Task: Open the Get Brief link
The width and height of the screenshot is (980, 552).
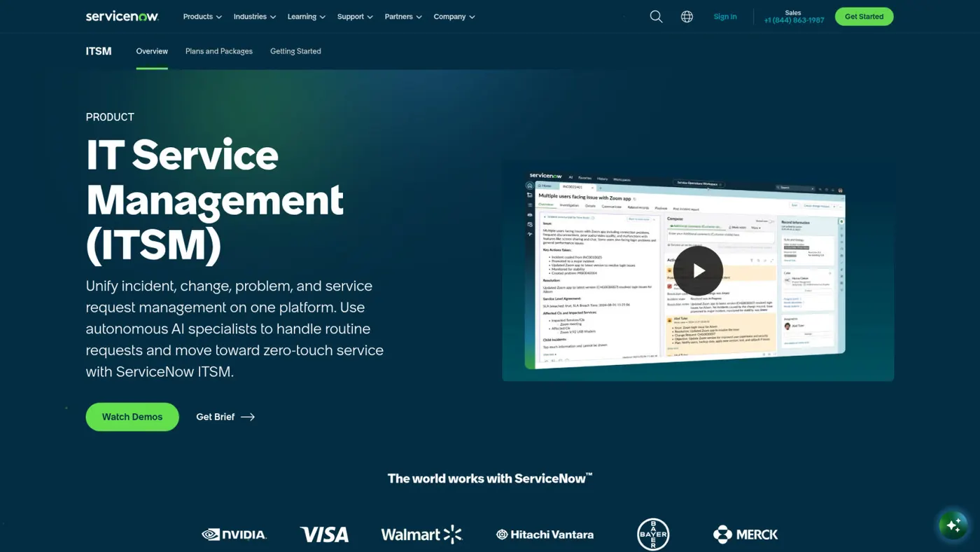Action: (x=225, y=417)
